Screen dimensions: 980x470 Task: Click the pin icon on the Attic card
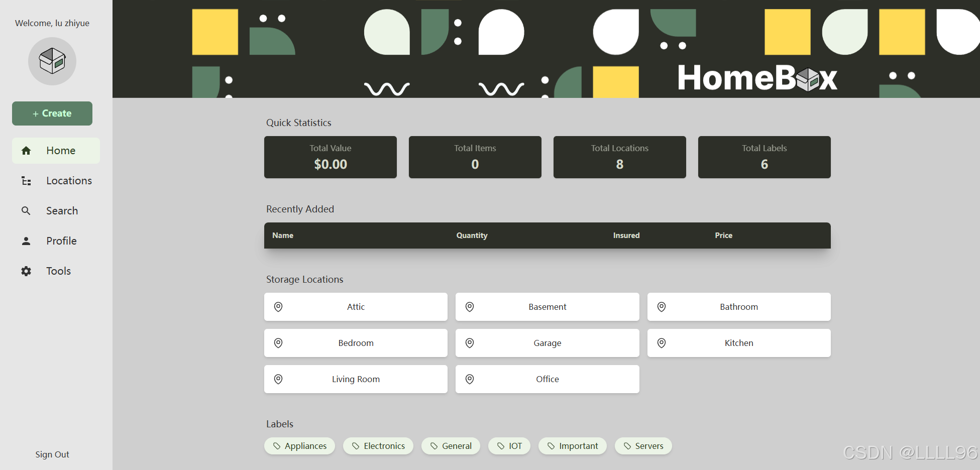[278, 307]
